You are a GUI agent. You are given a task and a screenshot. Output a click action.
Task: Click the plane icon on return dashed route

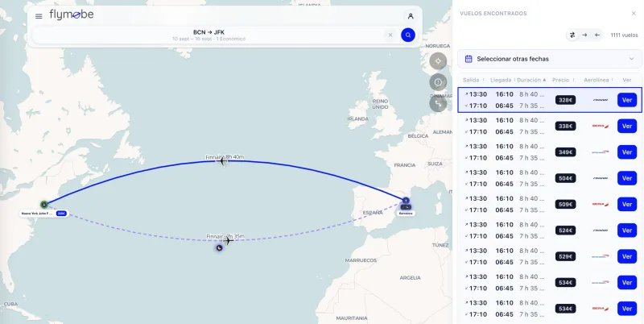pyautogui.click(x=229, y=240)
